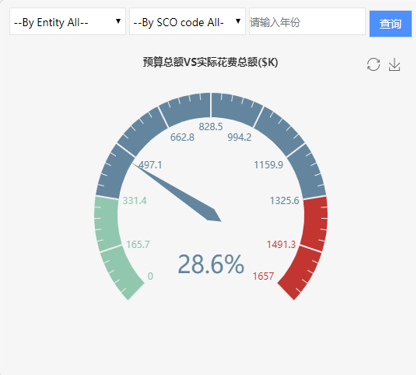Image resolution: width=416 pixels, height=375 pixels.
Task: Click the 994.2 gauge tick label
Action: (x=239, y=137)
